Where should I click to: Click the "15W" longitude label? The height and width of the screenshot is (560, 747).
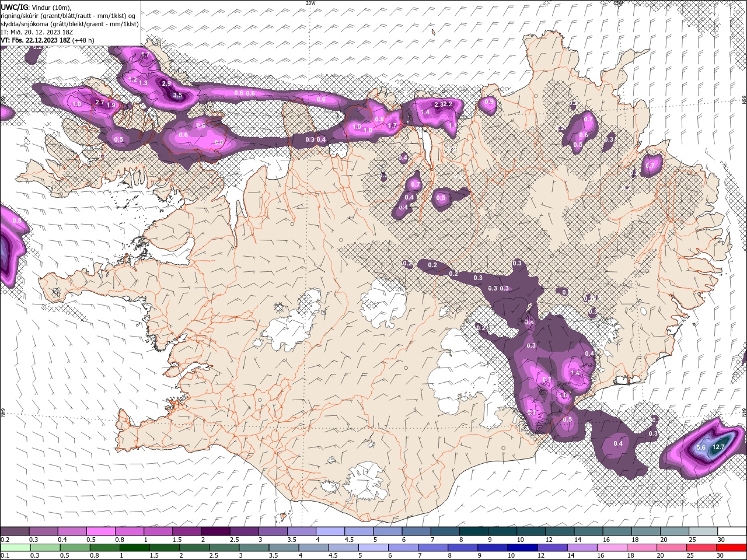(x=619, y=3)
